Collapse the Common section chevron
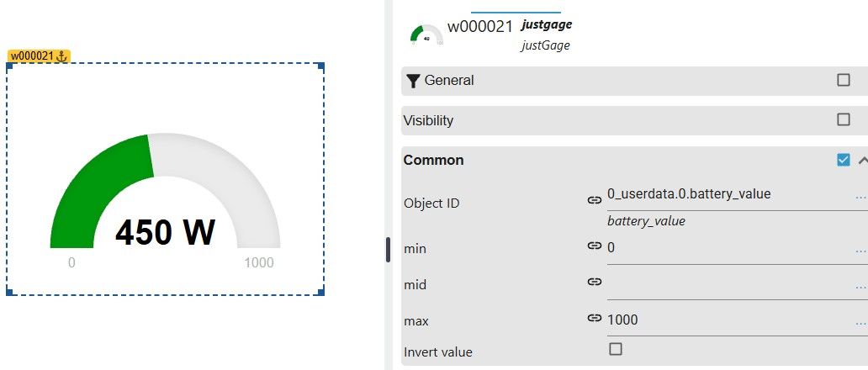This screenshot has width=868, height=370. [862, 161]
